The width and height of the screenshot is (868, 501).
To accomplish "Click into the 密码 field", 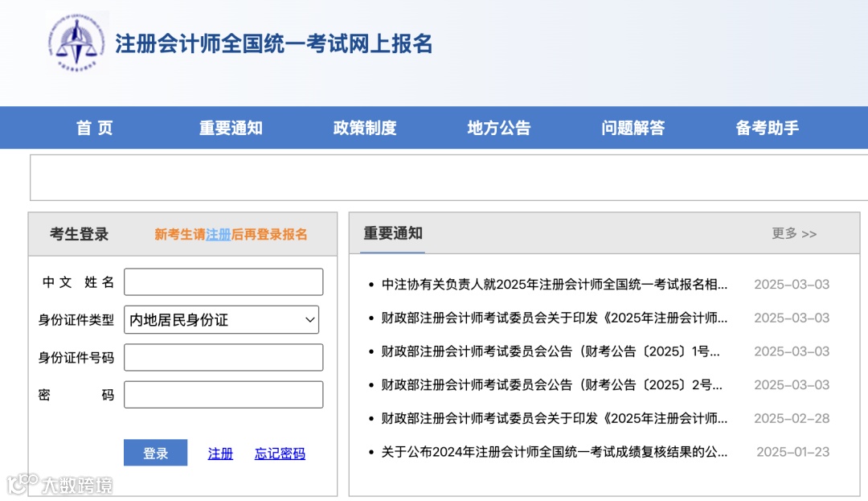I will [223, 395].
